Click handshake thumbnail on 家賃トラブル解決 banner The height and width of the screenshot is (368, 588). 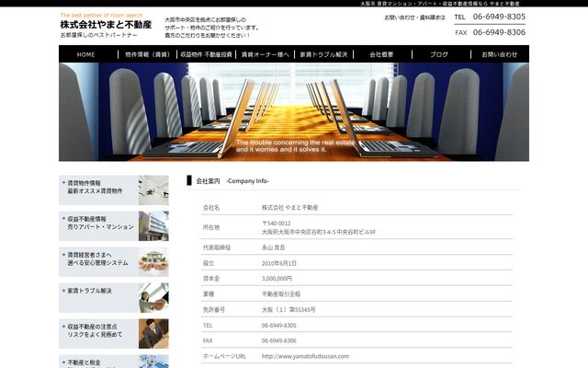pos(153,298)
